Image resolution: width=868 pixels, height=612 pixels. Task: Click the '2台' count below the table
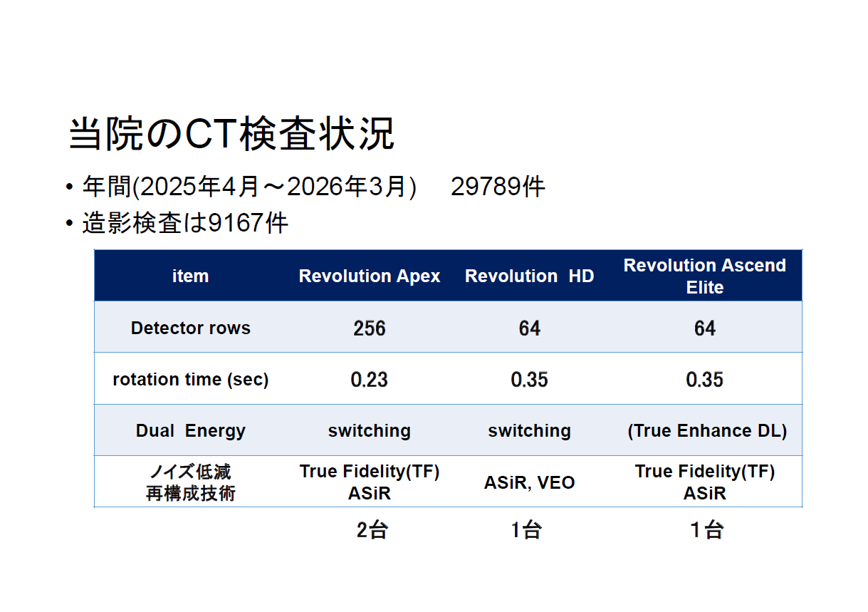(x=372, y=530)
